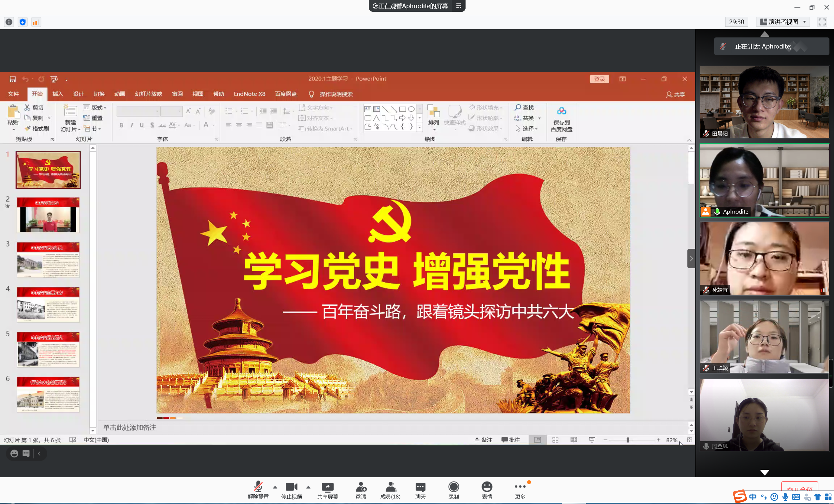Expand the shapes gallery more arrow

pyautogui.click(x=420, y=128)
